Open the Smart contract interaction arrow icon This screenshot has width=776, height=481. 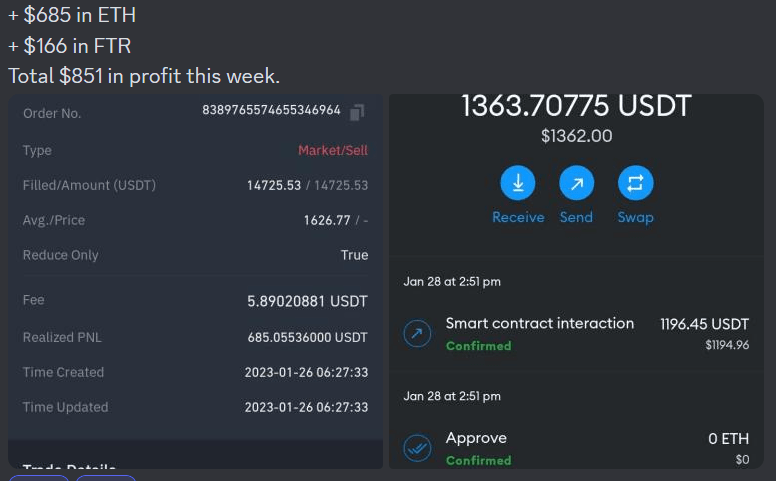pos(417,333)
